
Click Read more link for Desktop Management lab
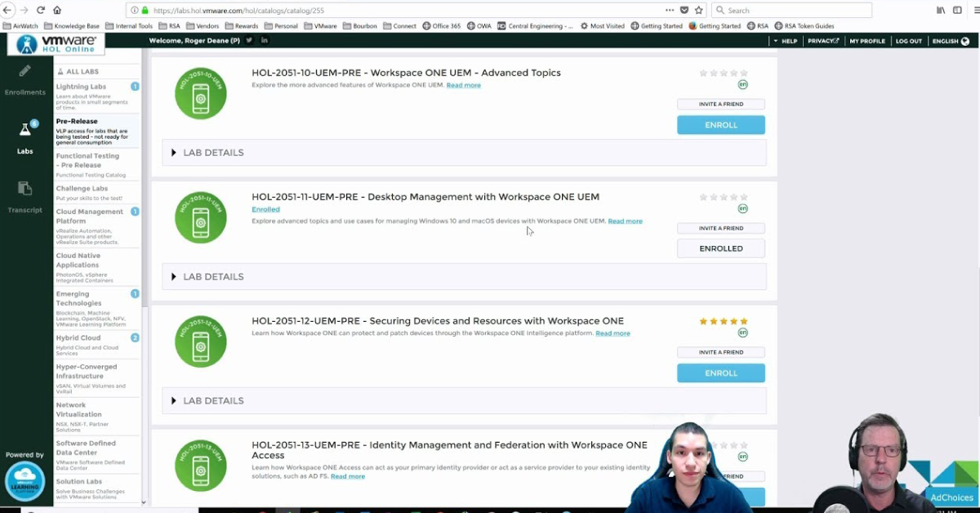[625, 221]
